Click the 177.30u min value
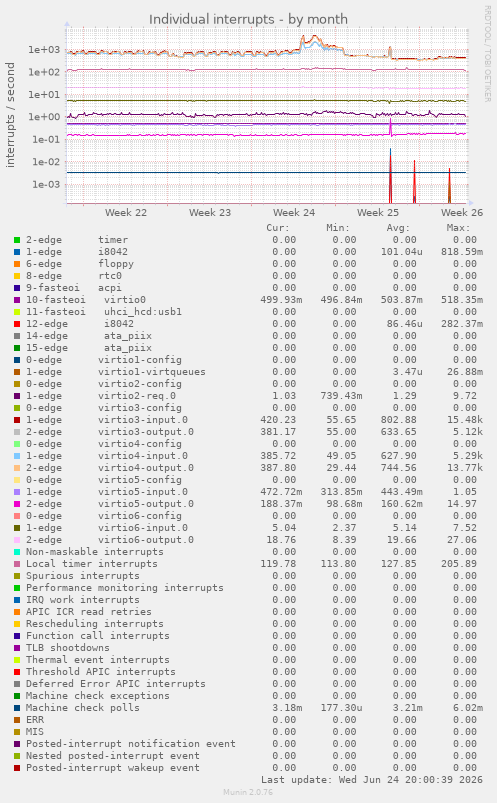 pos(341,708)
